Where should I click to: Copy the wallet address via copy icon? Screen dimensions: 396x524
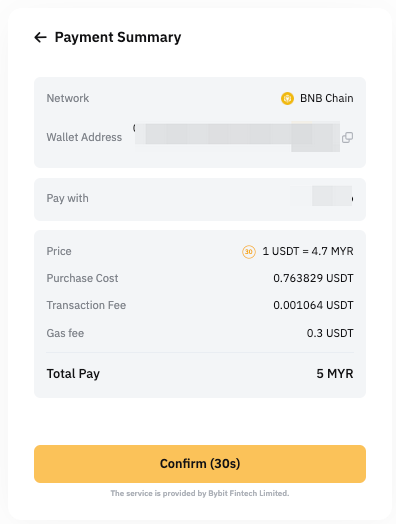(x=348, y=137)
